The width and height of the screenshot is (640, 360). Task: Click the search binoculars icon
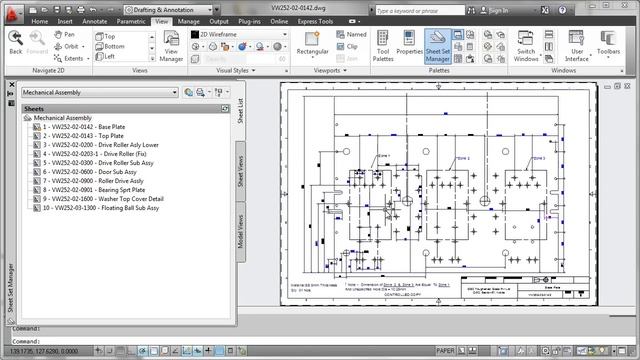tap(471, 11)
